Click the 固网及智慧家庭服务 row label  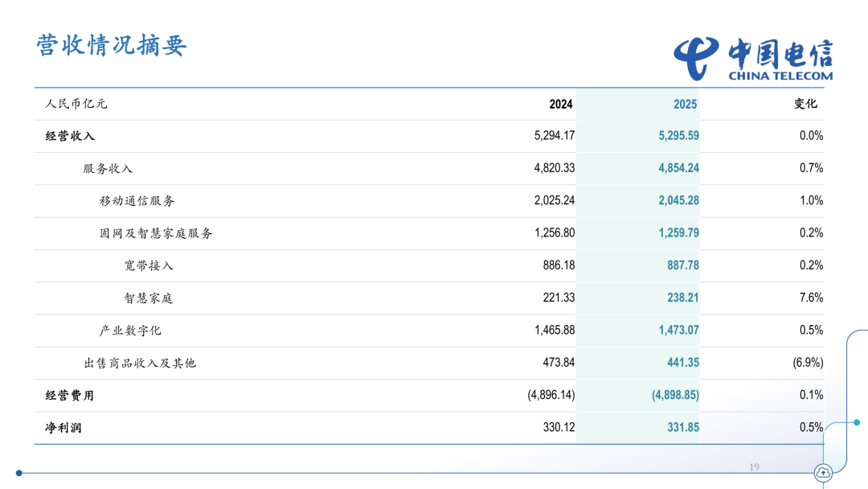tap(156, 233)
